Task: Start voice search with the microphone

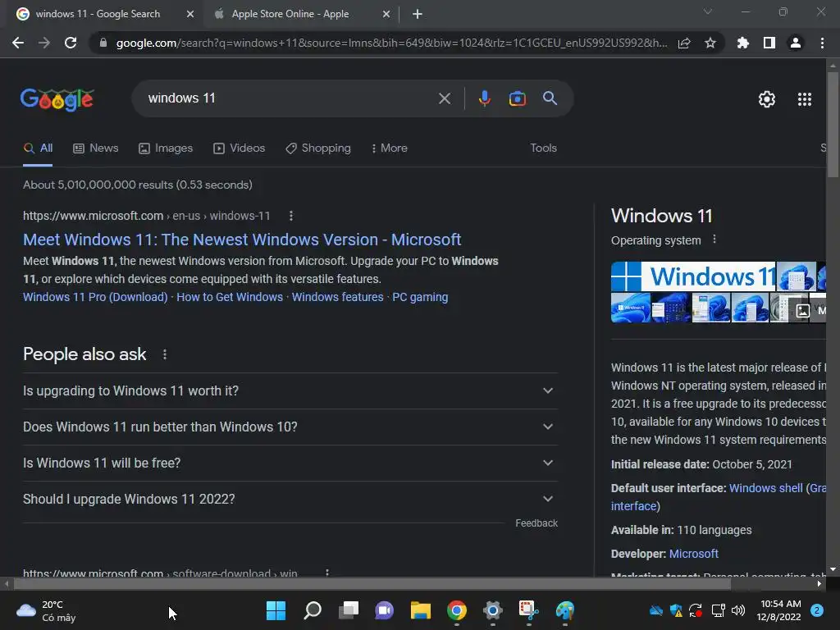Action: (x=484, y=98)
